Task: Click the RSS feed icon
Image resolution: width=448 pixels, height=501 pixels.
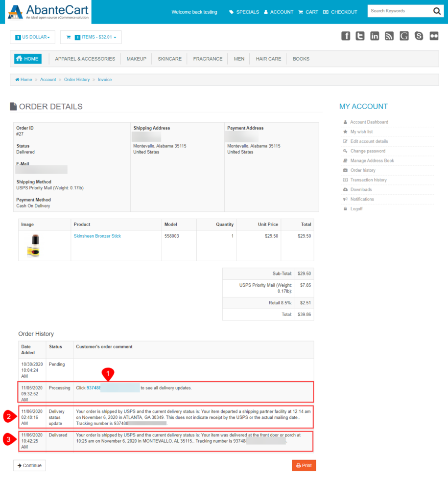Action: [390, 36]
